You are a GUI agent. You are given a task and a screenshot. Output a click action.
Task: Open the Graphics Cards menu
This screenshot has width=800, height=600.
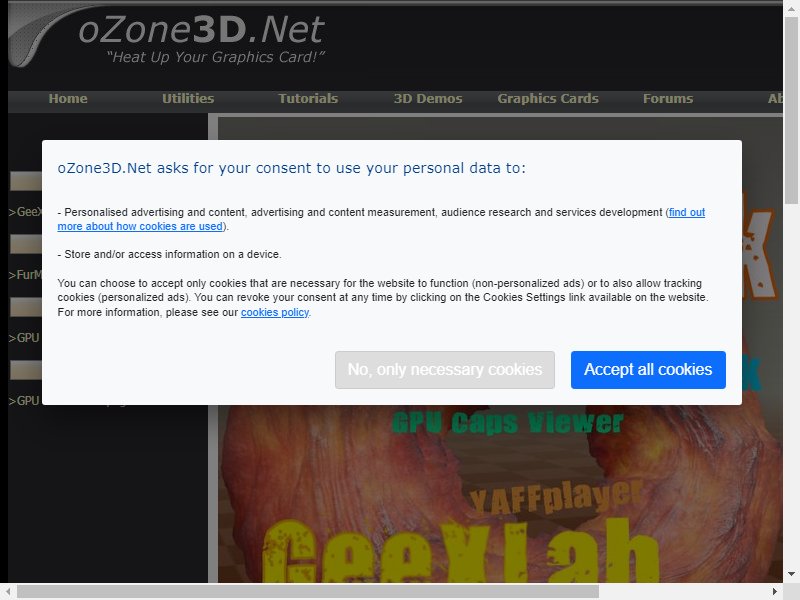click(548, 98)
